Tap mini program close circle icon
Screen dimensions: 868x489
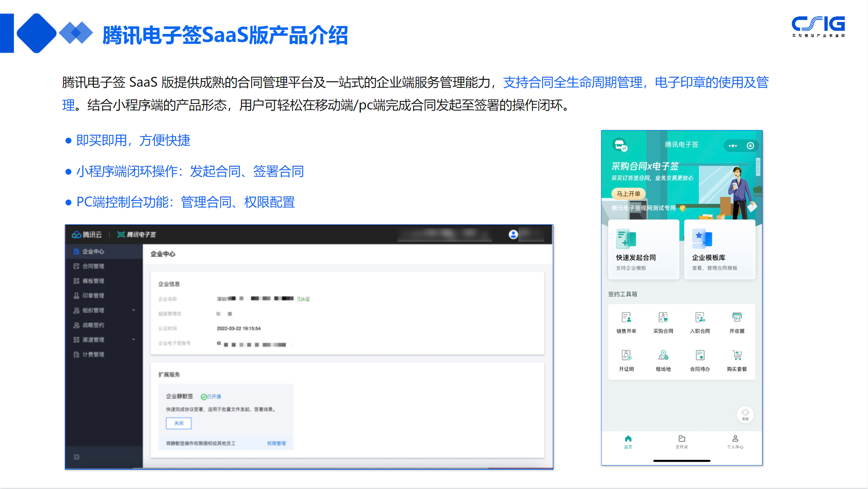[750, 146]
